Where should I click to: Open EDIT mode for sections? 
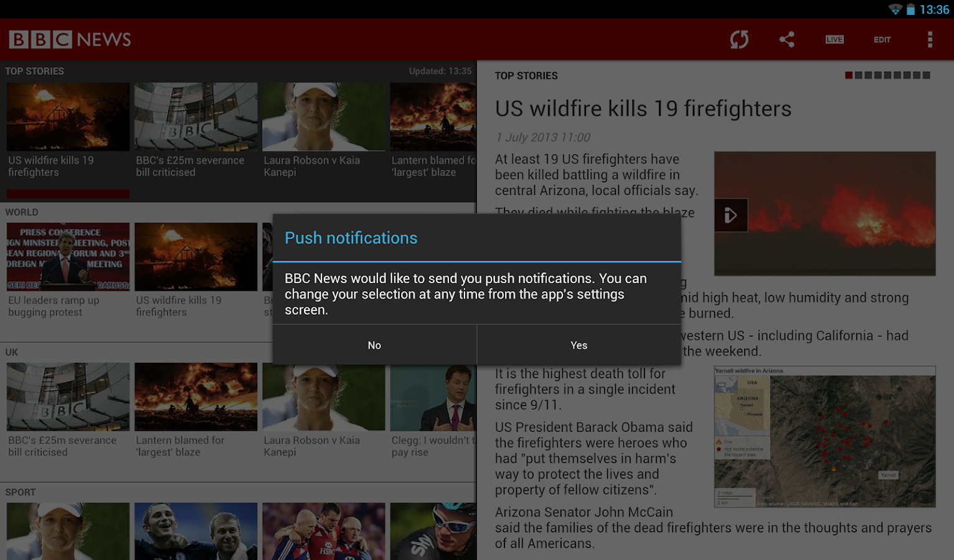coord(882,39)
